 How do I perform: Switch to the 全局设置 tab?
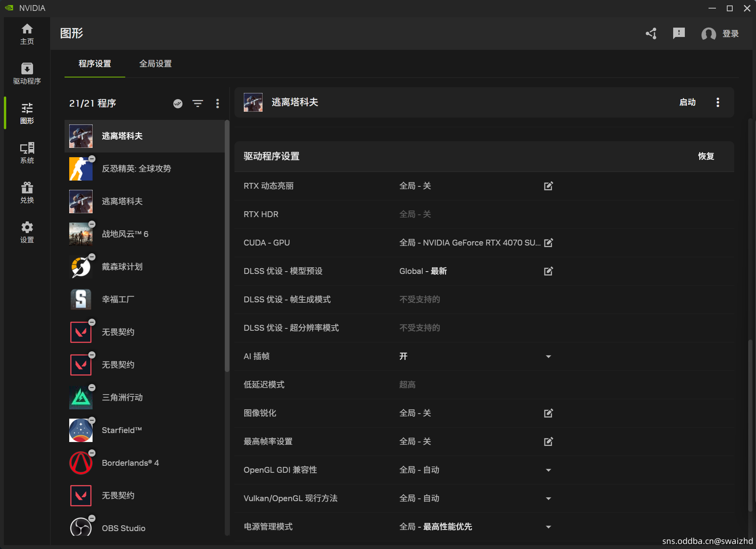[x=155, y=64]
